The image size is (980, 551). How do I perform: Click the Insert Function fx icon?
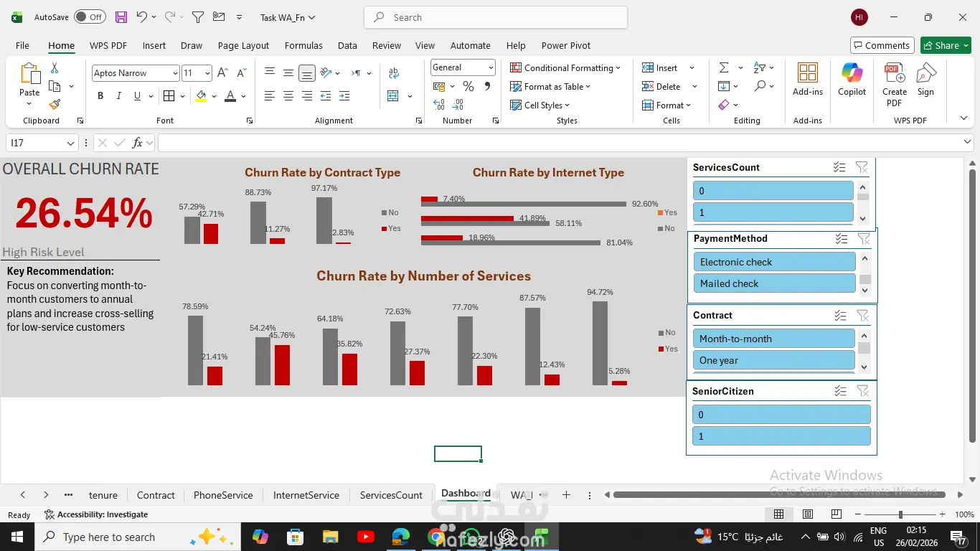(x=137, y=143)
